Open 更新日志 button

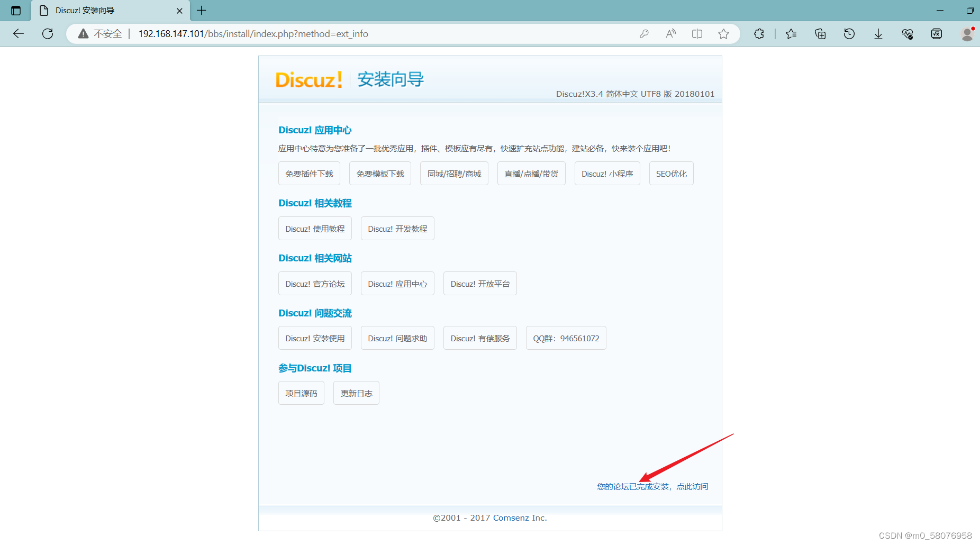(x=356, y=393)
